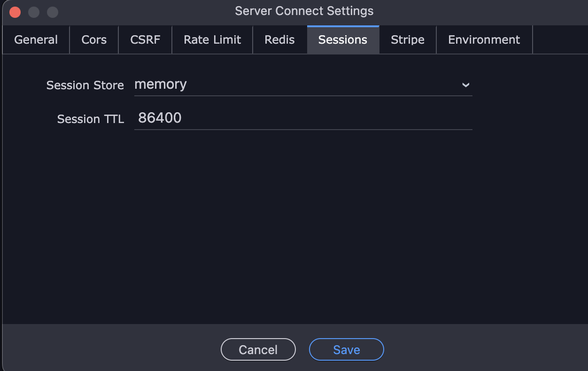This screenshot has width=588, height=371.
Task: Click the Session TTL input field
Action: click(303, 118)
